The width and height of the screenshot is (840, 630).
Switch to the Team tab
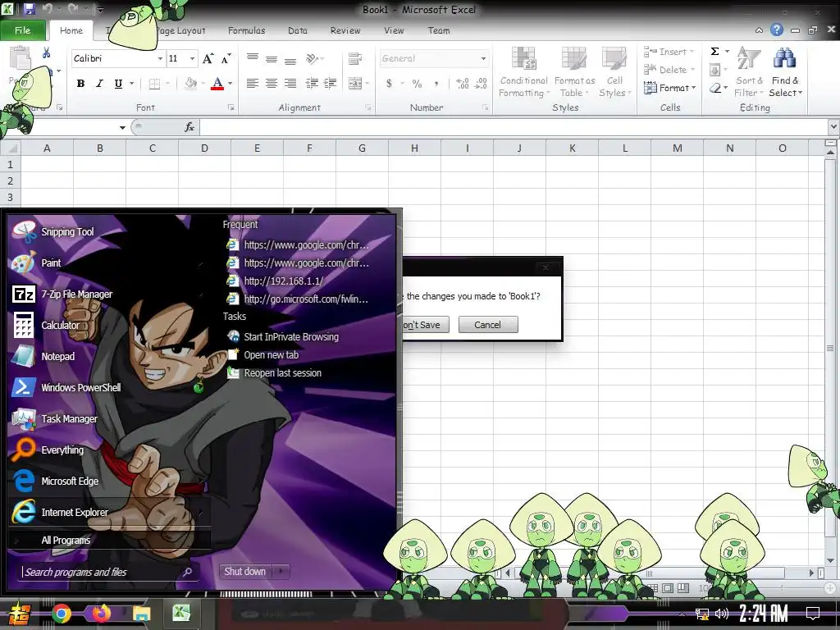pyautogui.click(x=438, y=30)
